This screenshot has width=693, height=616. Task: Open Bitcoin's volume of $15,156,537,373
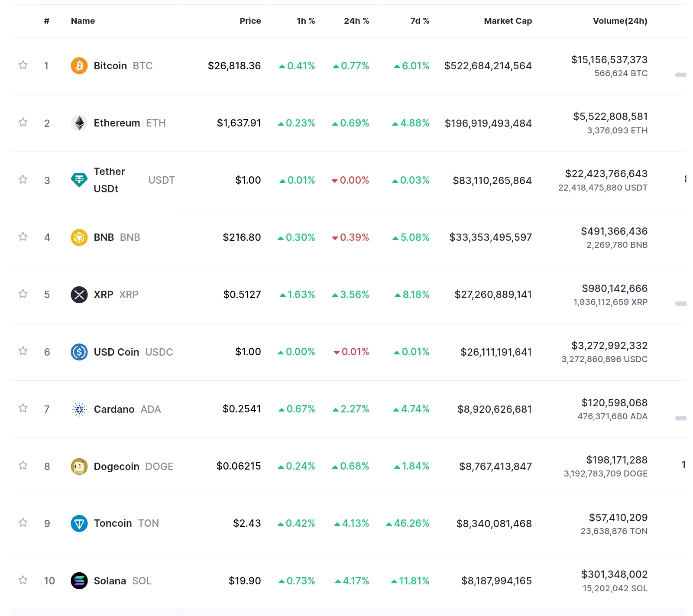(x=609, y=60)
